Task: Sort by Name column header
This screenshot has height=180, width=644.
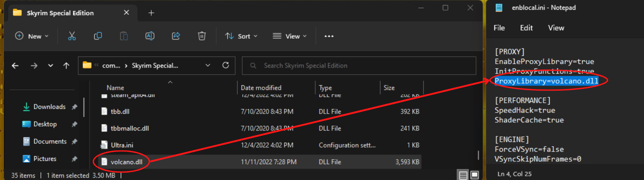Action: (115, 88)
